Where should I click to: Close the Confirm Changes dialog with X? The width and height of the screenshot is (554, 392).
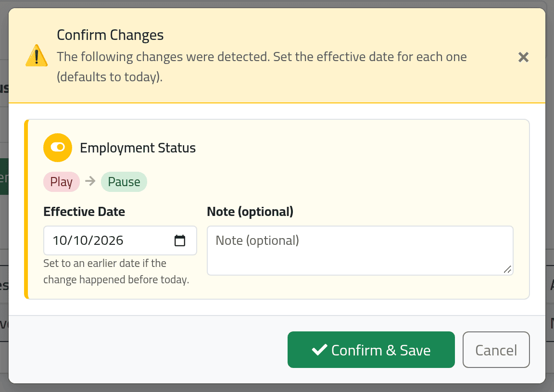[523, 57]
